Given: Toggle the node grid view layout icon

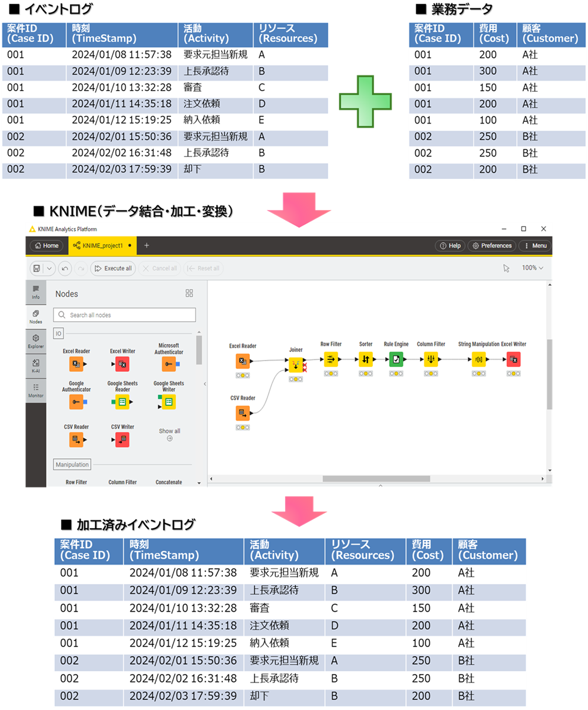Looking at the screenshot, I should coord(189,294).
